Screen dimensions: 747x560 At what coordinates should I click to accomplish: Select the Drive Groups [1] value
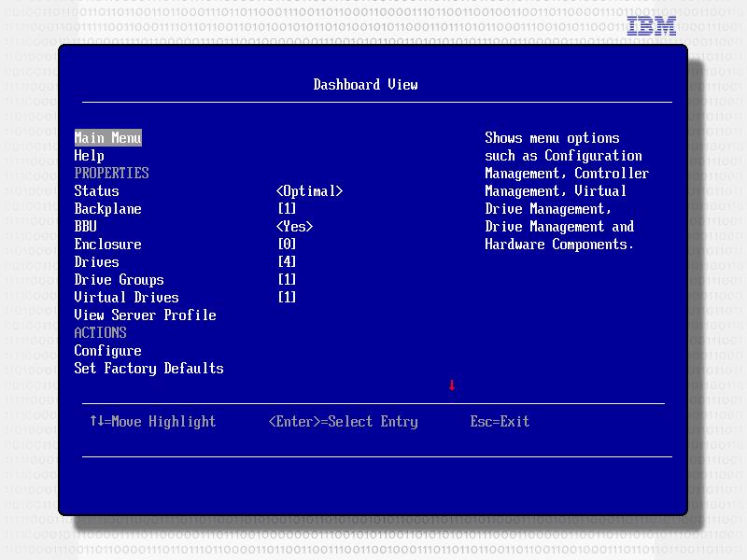(x=287, y=280)
